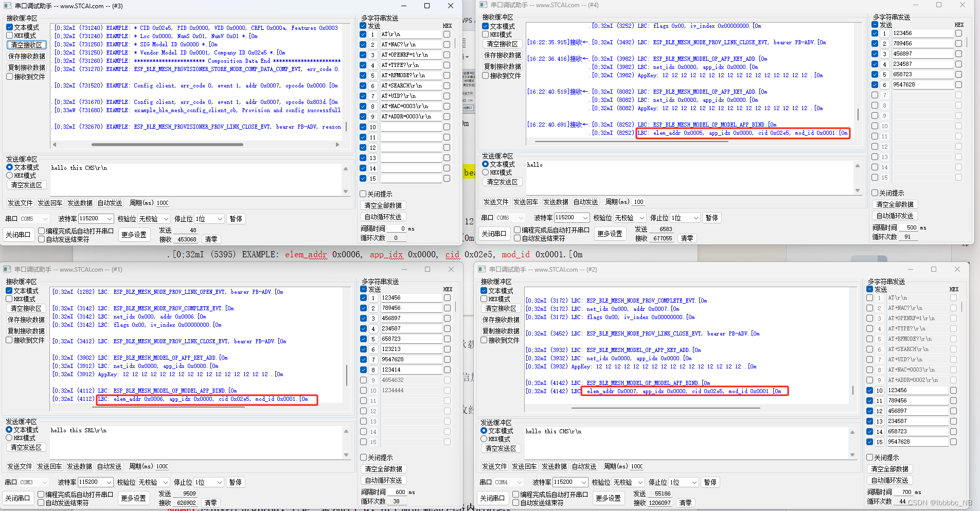This screenshot has height=511, width=980.
Task: Click 保存接收数据 in window #4
Action: point(503,55)
